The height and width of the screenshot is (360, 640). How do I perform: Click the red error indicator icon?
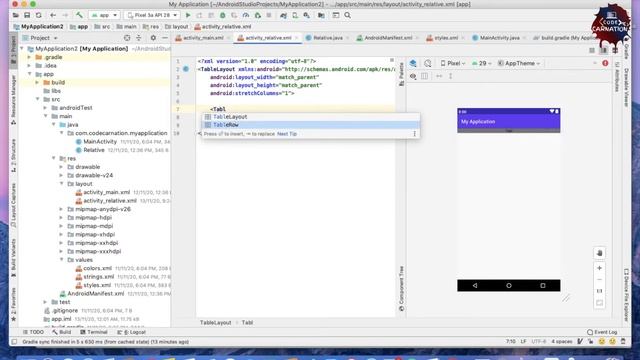click(605, 63)
